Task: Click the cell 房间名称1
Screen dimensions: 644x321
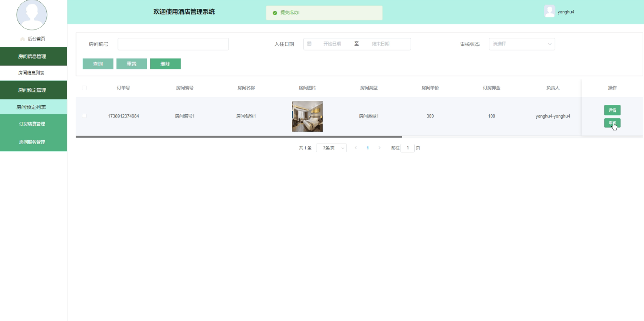Action: 246,116
